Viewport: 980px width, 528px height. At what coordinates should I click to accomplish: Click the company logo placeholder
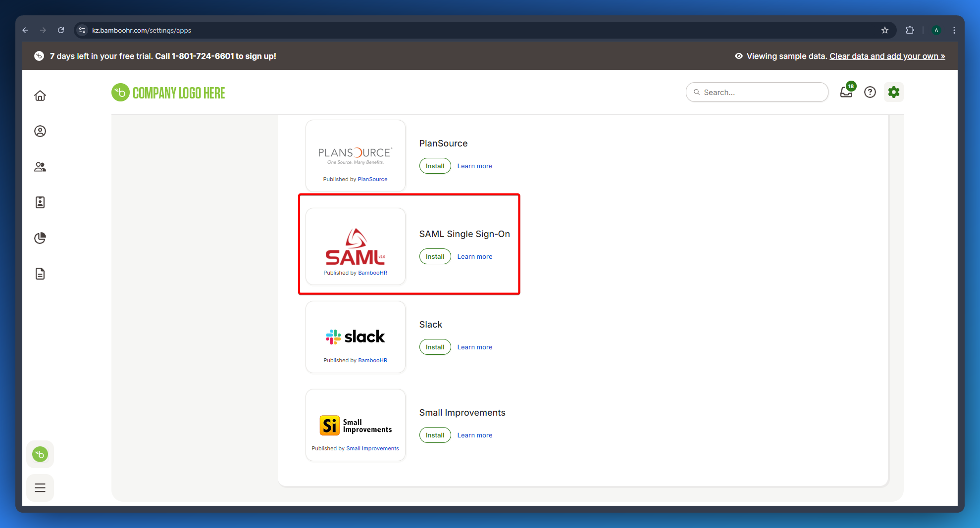[x=168, y=93]
